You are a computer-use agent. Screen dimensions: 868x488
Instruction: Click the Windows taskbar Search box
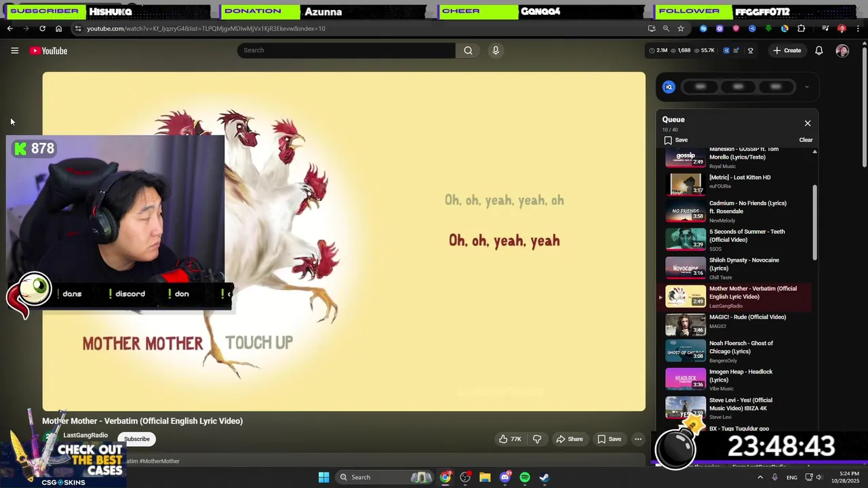384,477
